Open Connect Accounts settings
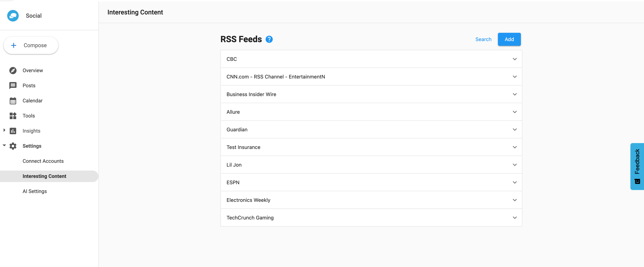Viewport: 644px width, 267px height. click(43, 161)
